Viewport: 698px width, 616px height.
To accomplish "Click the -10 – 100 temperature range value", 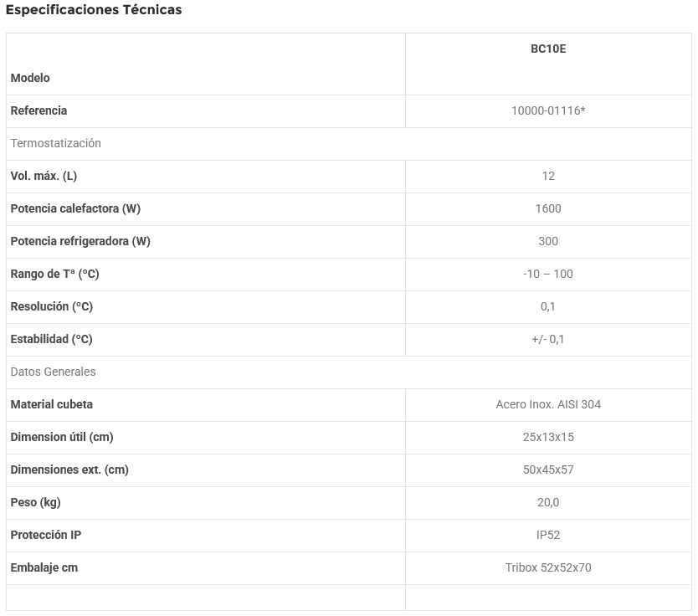I will click(548, 274).
